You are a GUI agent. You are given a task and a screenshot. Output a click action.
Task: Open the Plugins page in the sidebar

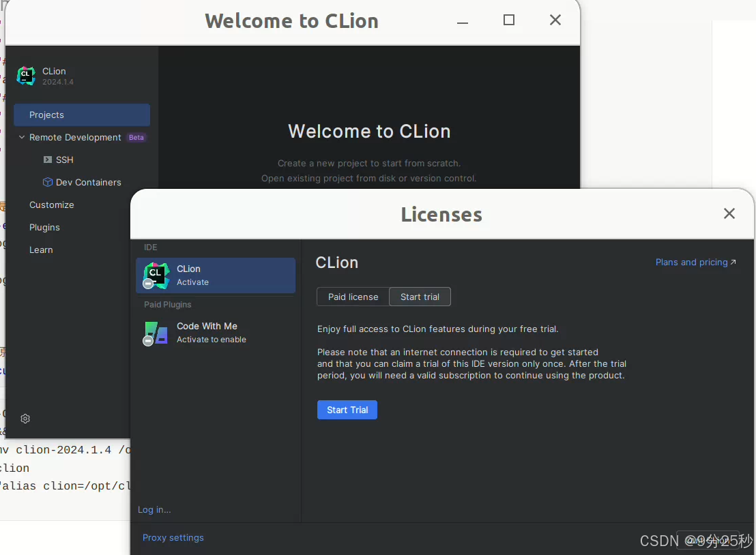click(x=44, y=227)
